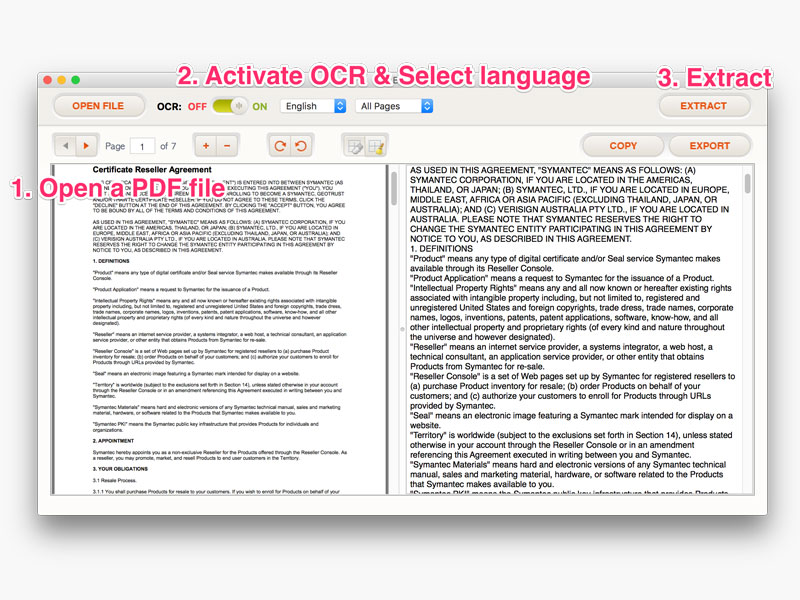Go to the next page arrow
Screen dimensions: 800x600
86,146
